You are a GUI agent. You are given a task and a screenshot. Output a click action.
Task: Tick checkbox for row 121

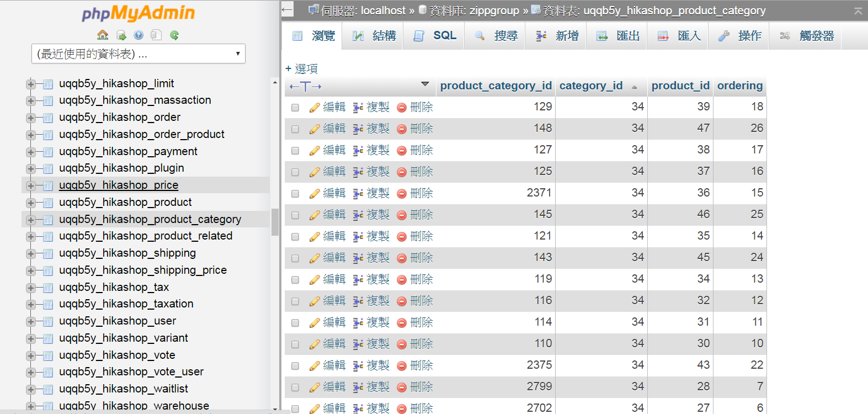pyautogui.click(x=295, y=237)
